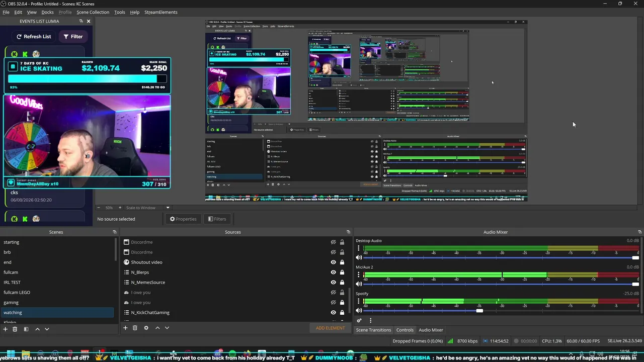Image resolution: width=644 pixels, height=362 pixels.
Task: Zoom in preview with plus icon
Action: 120,208
